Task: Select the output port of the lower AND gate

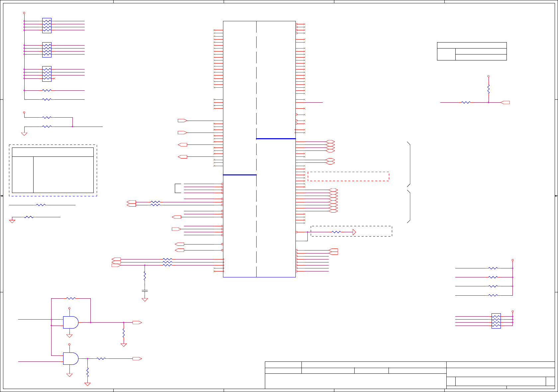Action: pyautogui.click(x=137, y=358)
